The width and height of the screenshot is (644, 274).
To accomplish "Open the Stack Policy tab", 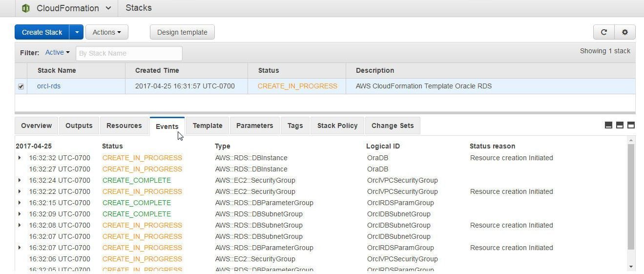I will pos(337,126).
